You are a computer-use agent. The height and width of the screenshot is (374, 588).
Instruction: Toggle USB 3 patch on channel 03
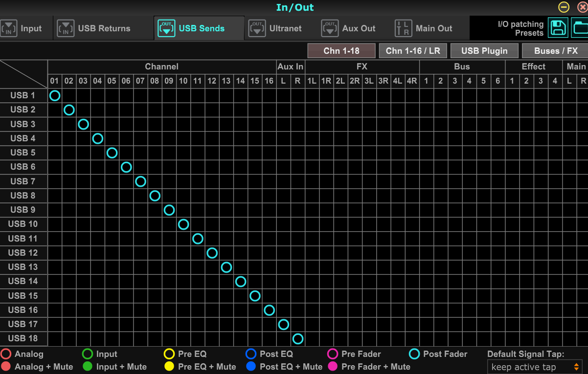point(83,124)
